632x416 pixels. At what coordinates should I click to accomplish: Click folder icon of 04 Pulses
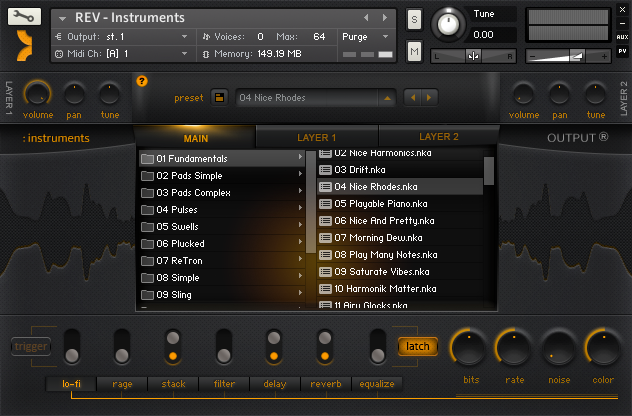coord(147,210)
